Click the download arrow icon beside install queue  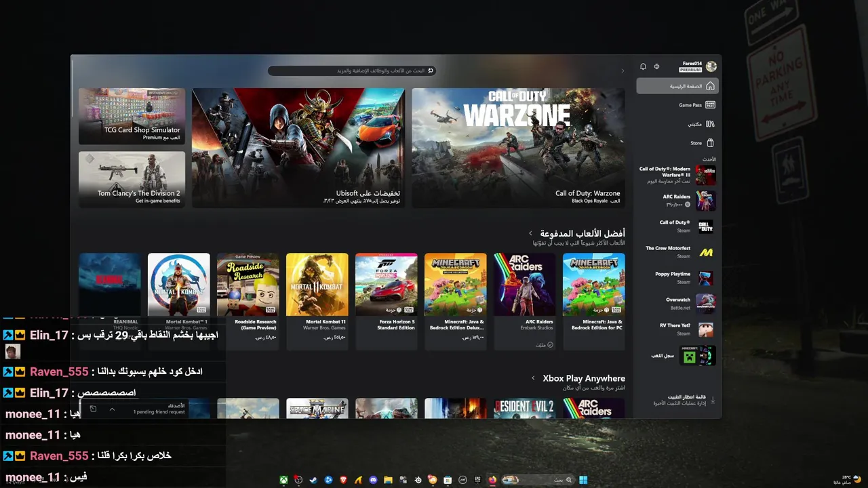712,400
